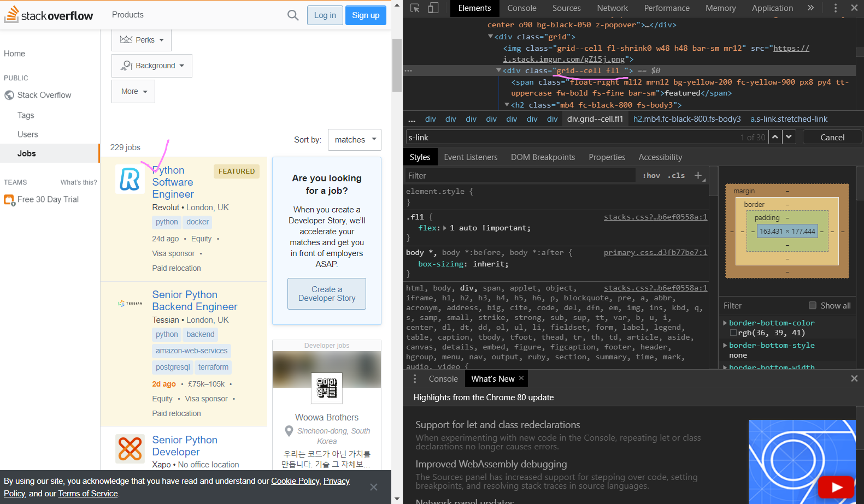Toggle the Show all checkbox

click(x=813, y=305)
